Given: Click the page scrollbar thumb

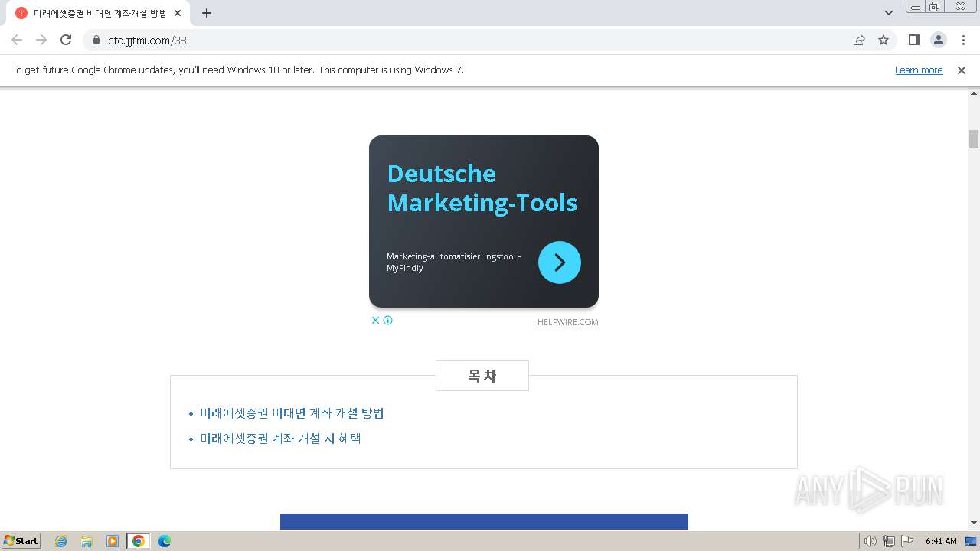Looking at the screenshot, I should tap(974, 139).
